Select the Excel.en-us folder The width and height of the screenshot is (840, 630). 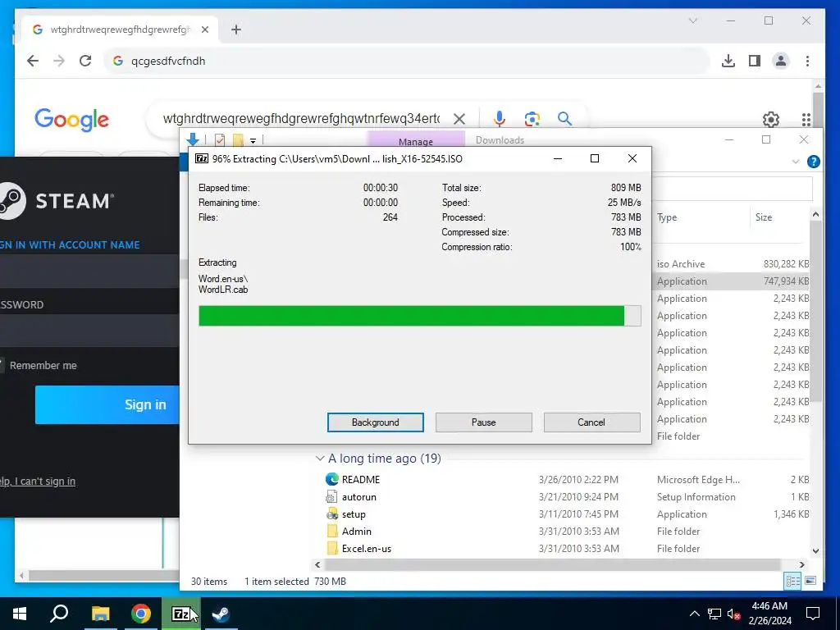tap(561, 548)
